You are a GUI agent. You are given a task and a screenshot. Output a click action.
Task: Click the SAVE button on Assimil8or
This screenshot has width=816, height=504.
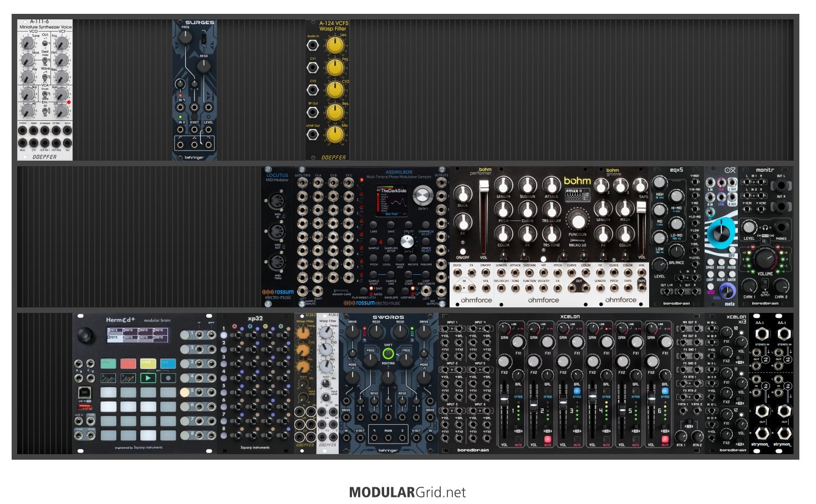click(x=391, y=224)
